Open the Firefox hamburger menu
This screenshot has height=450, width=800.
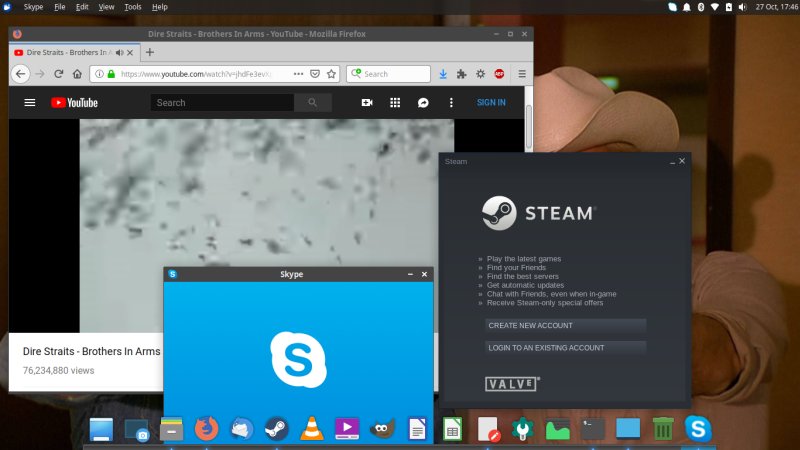click(x=522, y=74)
